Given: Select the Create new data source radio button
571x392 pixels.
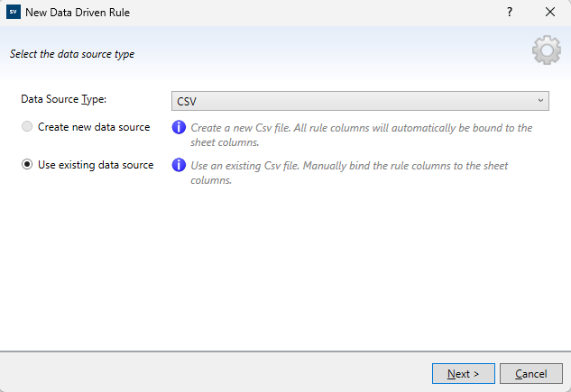Looking at the screenshot, I should 27,127.
